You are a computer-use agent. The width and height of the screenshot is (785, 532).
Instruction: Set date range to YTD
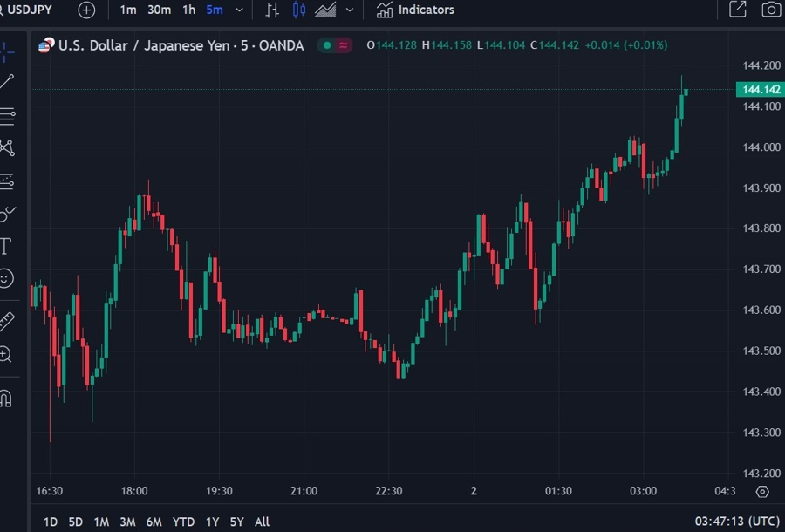pos(183,522)
